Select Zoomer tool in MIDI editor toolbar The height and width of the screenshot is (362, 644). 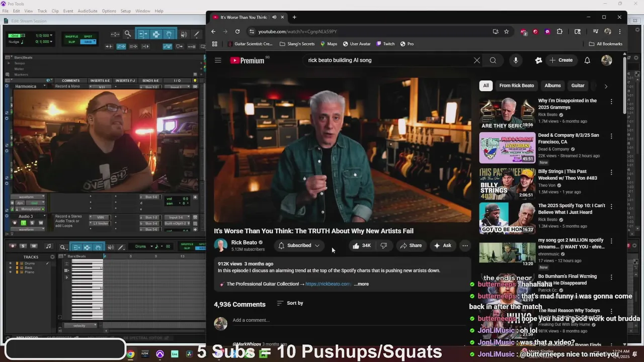click(x=63, y=247)
